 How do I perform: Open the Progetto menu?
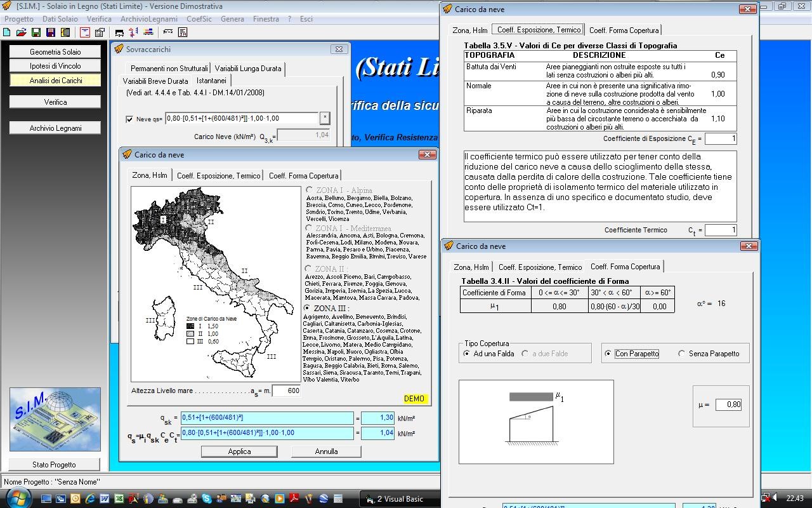tap(19, 19)
